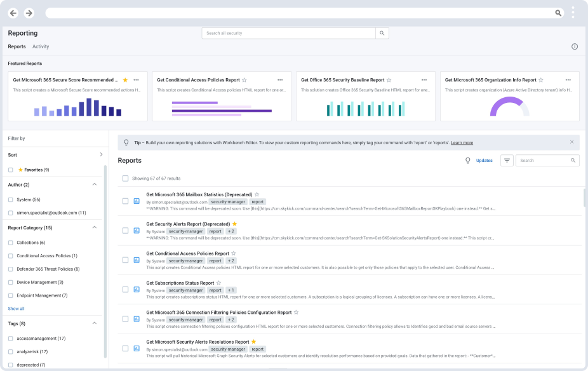Screen dimensions: 588x371
Task: Collapse the Report Category (15) section
Action: click(95, 227)
